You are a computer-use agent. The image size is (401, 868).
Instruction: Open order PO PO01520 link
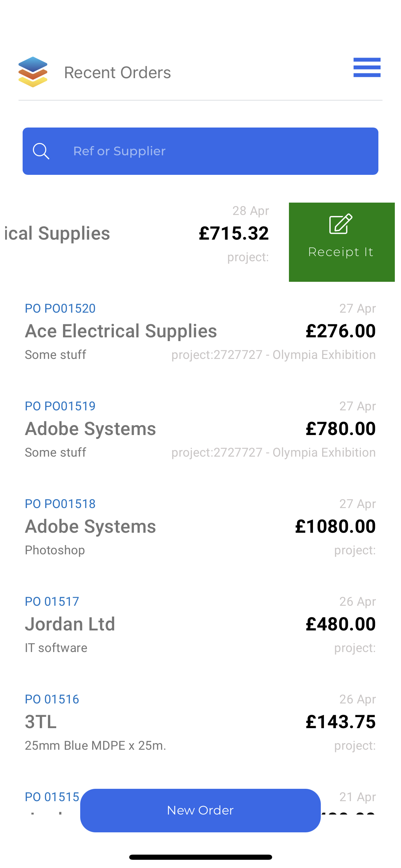60,309
